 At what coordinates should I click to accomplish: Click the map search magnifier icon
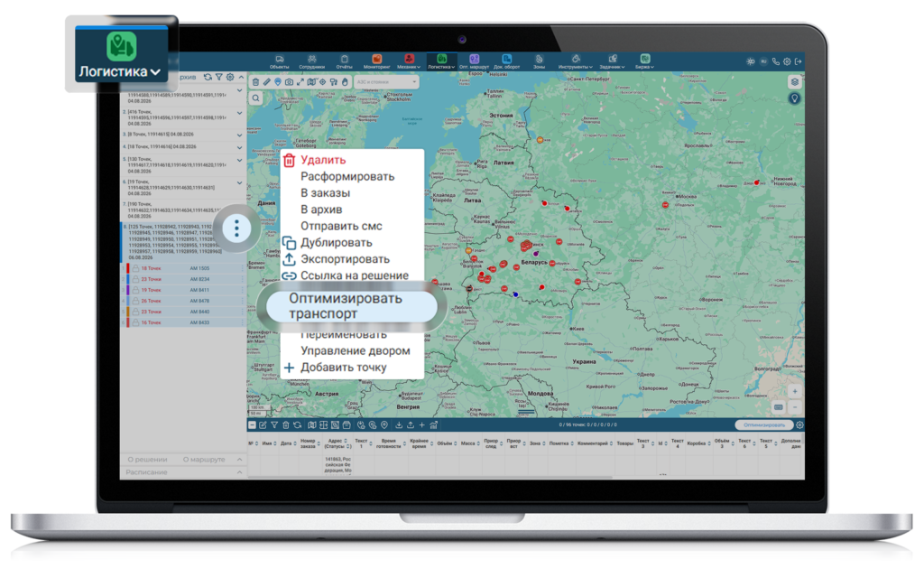[x=255, y=98]
